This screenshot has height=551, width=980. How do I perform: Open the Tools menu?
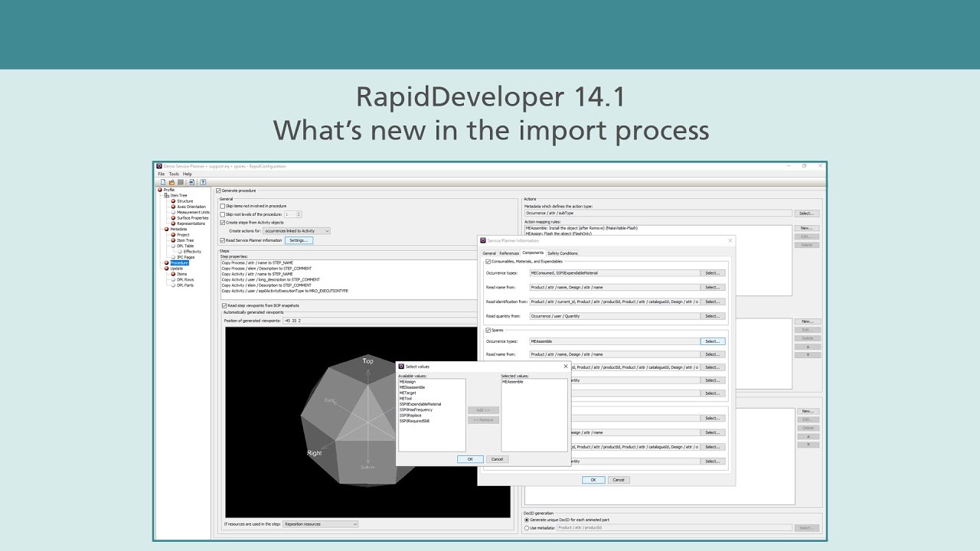coord(174,174)
